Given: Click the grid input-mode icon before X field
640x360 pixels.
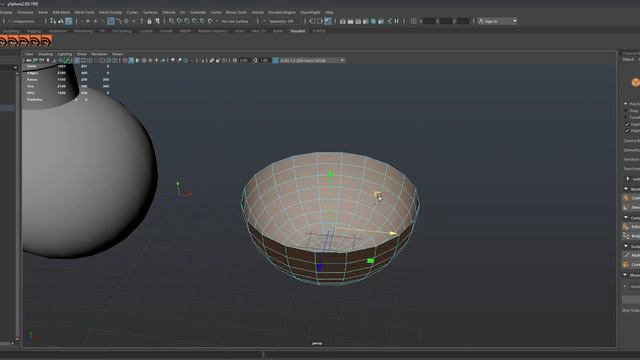Looking at the screenshot, I should [413, 21].
